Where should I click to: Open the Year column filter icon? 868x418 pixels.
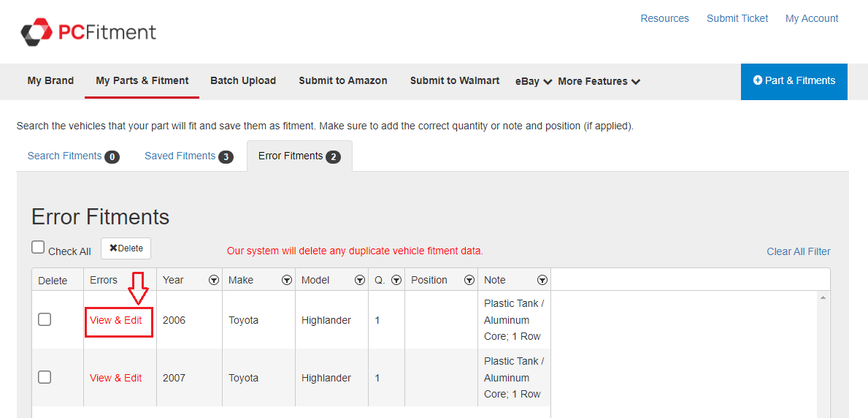(214, 280)
